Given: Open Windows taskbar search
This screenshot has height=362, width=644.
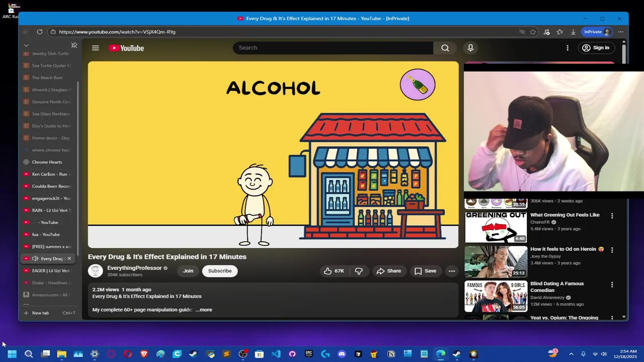Looking at the screenshot, I should (29, 354).
